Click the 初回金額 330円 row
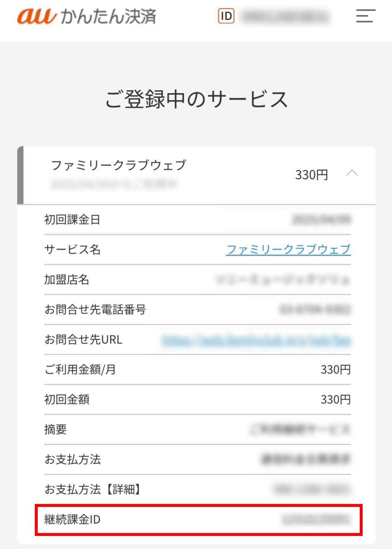 coord(198,400)
